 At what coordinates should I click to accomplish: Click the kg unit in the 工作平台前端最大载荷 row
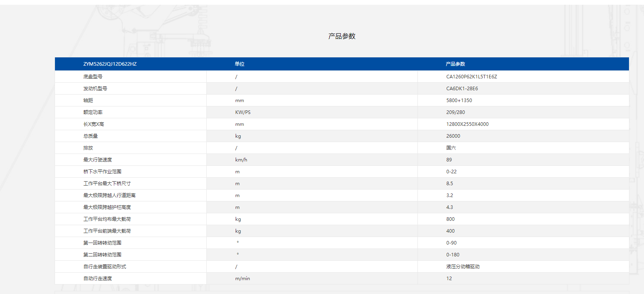238,231
